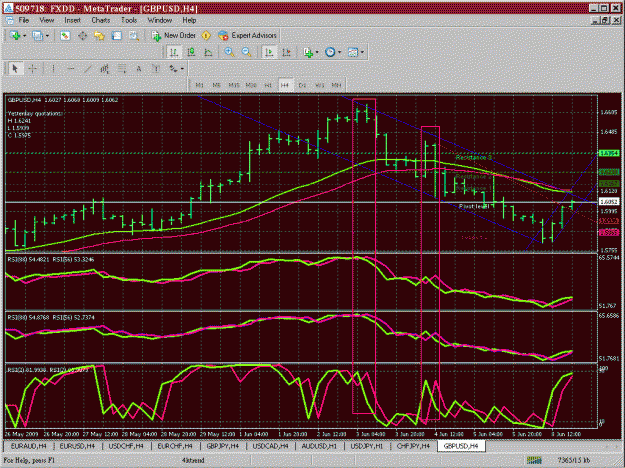Switch to W1 timeframe
Viewport: 625px width, 468px height.
[319, 85]
